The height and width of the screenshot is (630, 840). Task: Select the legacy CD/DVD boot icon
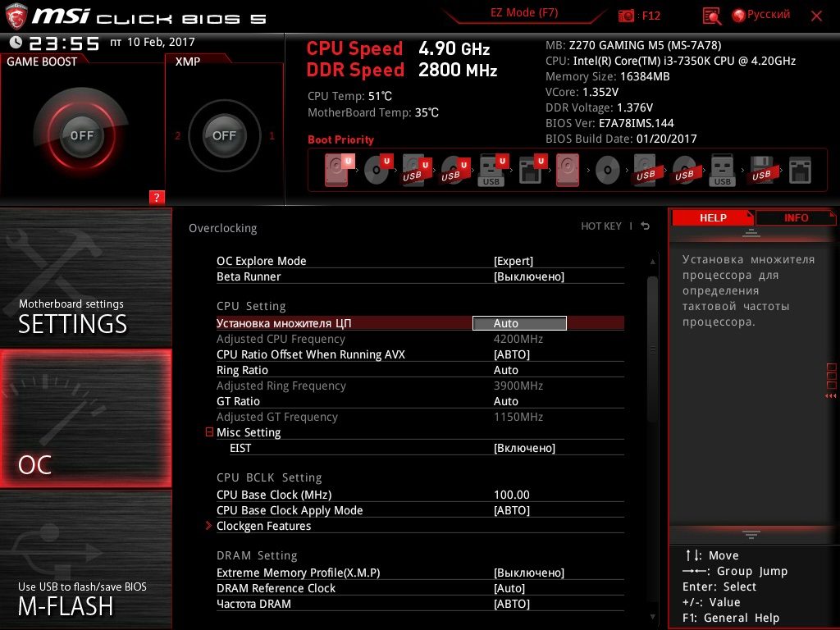pos(608,171)
